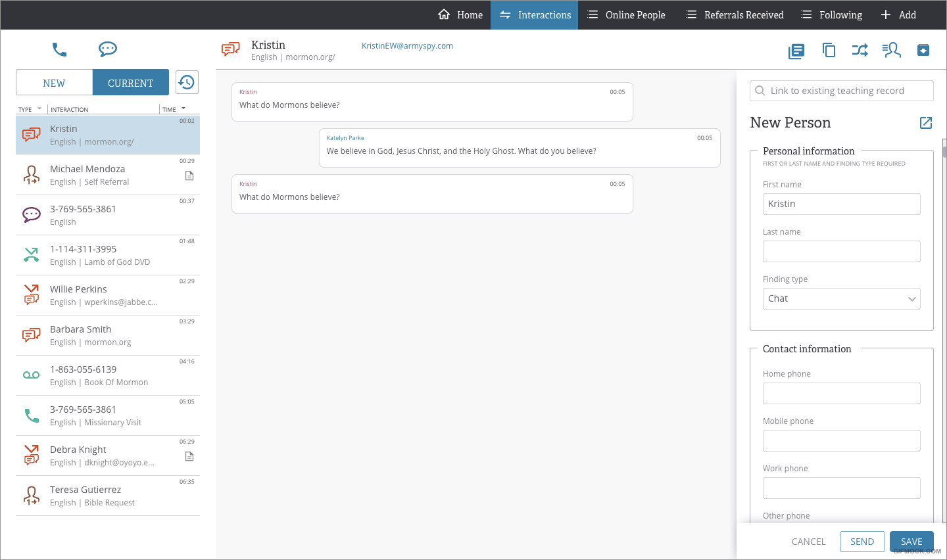The image size is (947, 560).
Task: Click the SAVE button
Action: (x=911, y=542)
